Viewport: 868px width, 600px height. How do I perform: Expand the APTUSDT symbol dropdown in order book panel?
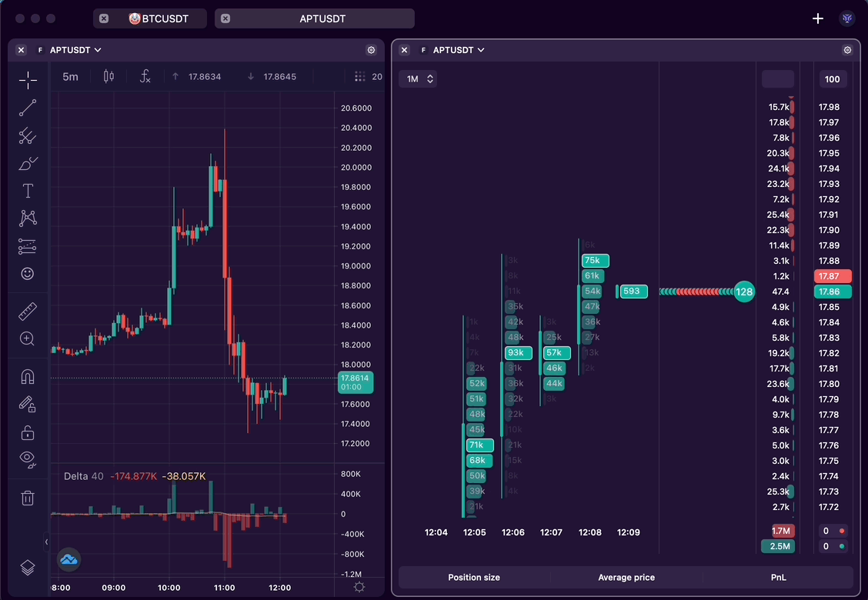pos(459,50)
